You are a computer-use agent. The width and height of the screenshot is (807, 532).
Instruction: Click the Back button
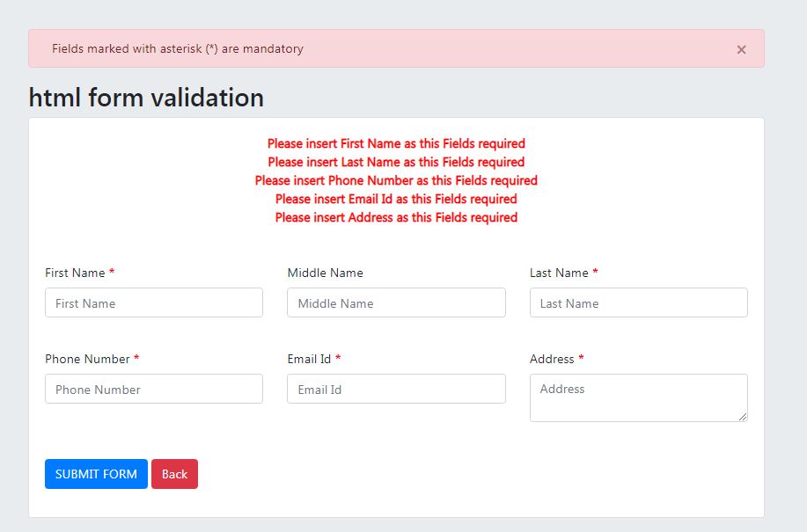[174, 474]
